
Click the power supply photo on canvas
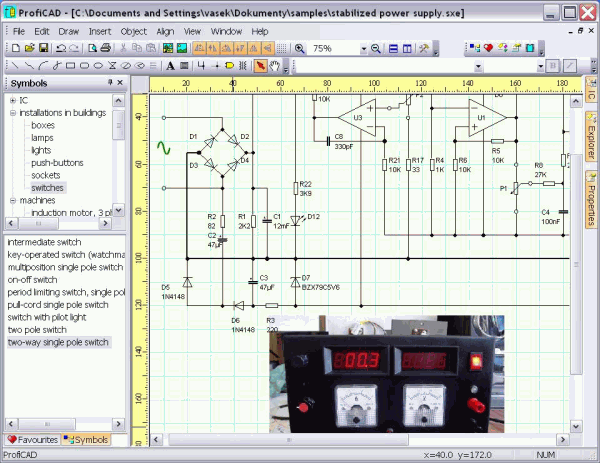386,374
